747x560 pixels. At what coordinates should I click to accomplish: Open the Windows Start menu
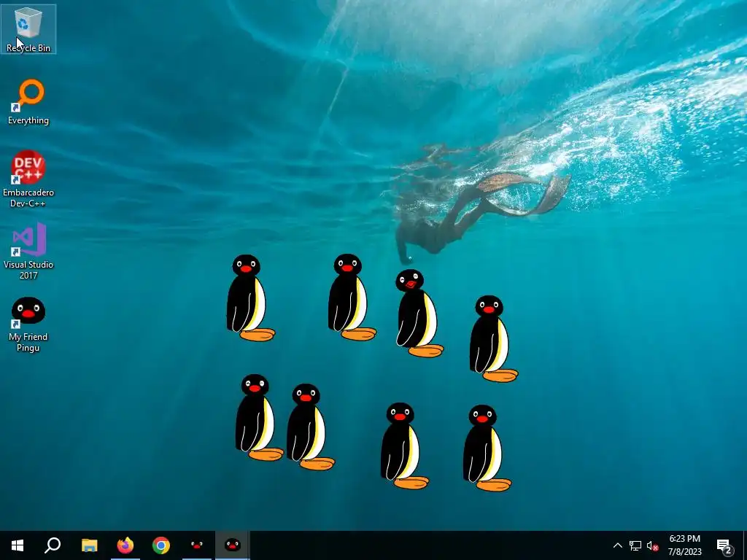[18, 545]
